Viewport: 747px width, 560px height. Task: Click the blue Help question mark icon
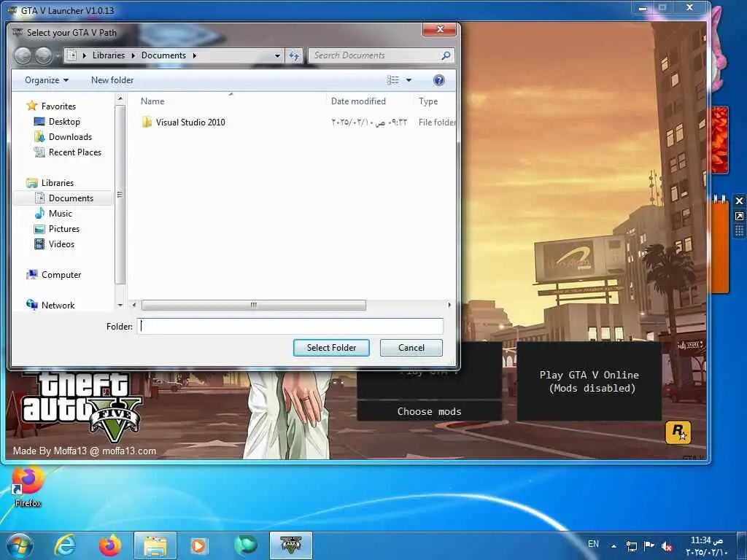pos(438,80)
